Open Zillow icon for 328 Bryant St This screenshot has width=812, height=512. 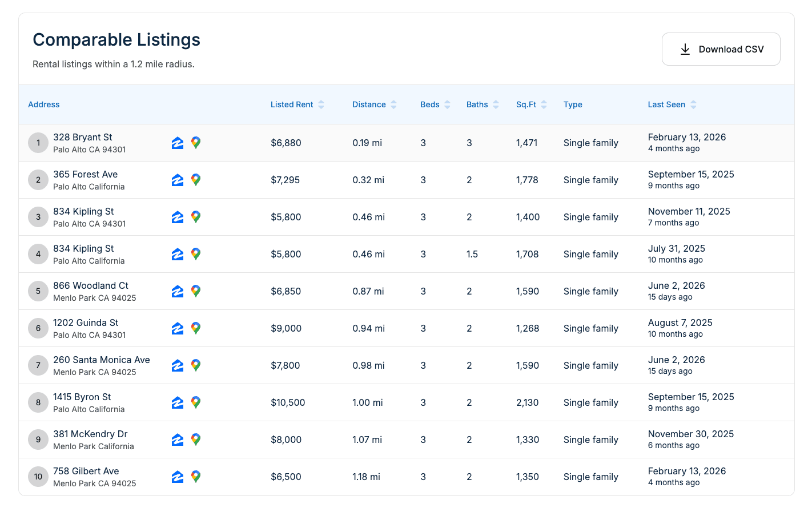(178, 143)
